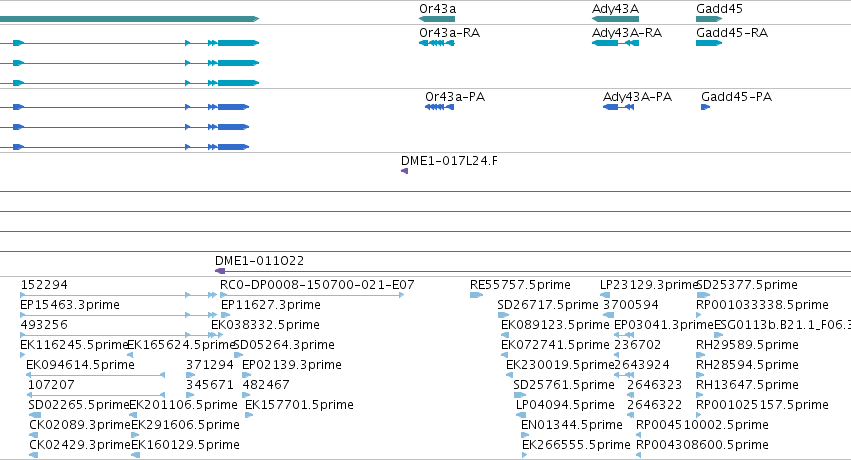Select RC0-DP0008-150700-021-E07 feature label
This screenshot has height=460, width=851.
317,284
